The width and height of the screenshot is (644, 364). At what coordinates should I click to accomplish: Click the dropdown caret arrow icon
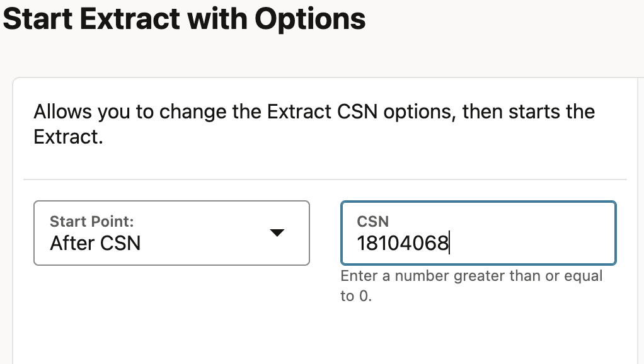pos(277,233)
